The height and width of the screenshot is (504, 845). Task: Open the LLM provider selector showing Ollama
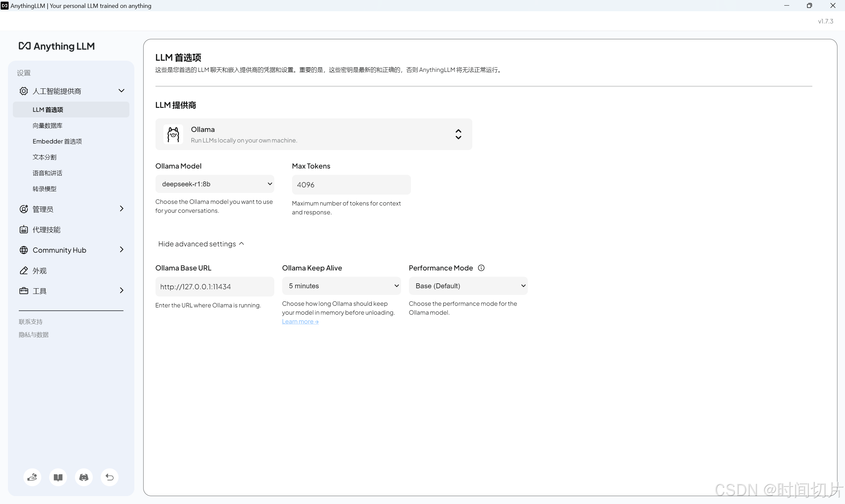(313, 135)
